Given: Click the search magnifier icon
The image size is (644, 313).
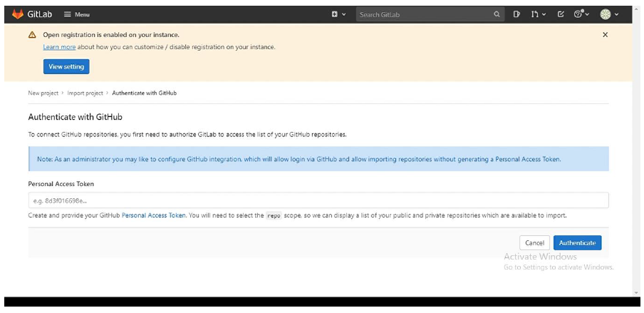Looking at the screenshot, I should point(497,14).
